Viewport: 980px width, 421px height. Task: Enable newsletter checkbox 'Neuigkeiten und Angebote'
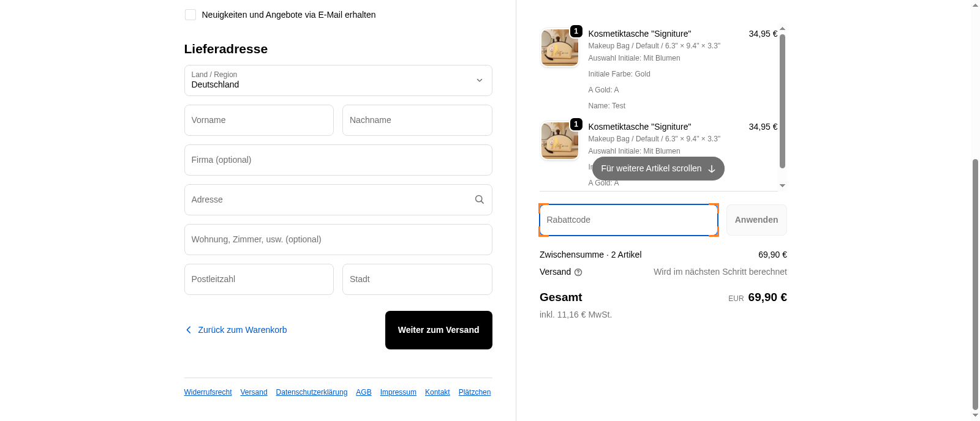click(190, 15)
